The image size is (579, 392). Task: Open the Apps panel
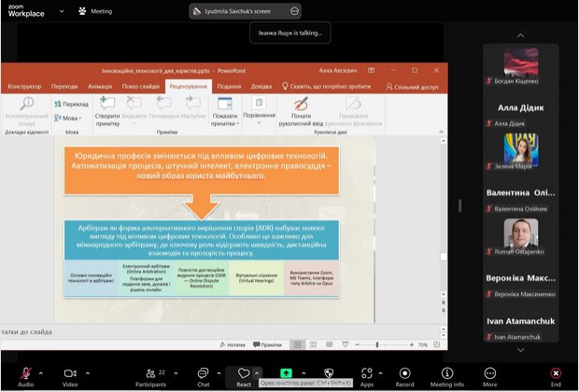pyautogui.click(x=367, y=373)
